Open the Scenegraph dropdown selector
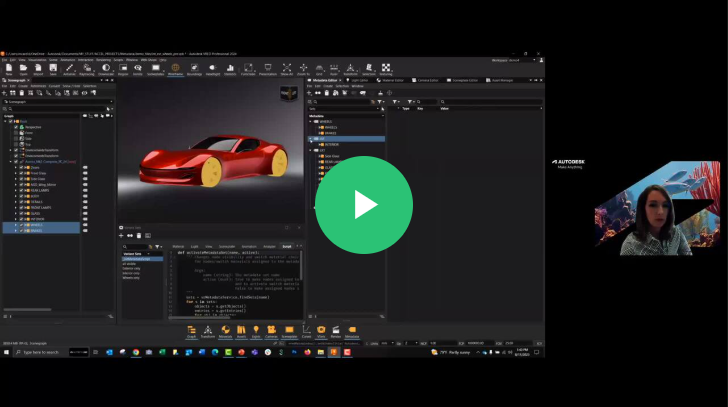This screenshot has height=407, width=728. (x=58, y=102)
